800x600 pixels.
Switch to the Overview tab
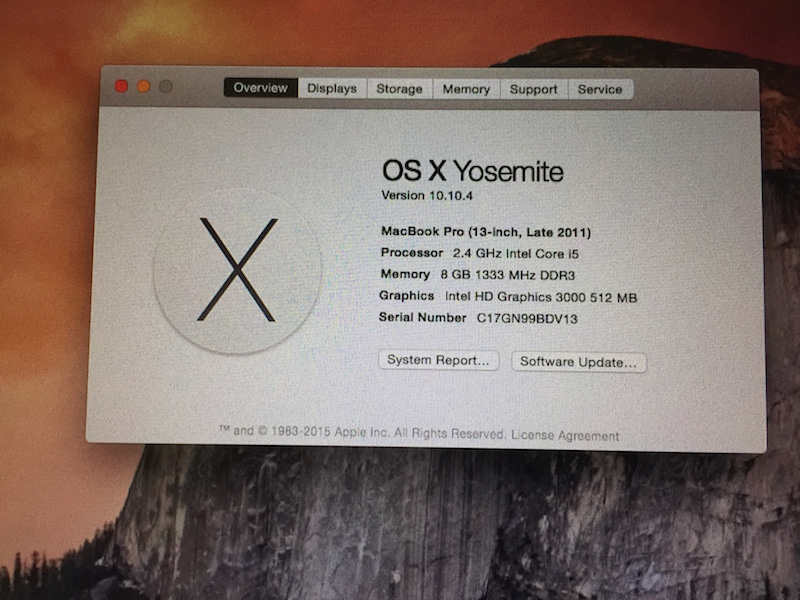point(261,88)
